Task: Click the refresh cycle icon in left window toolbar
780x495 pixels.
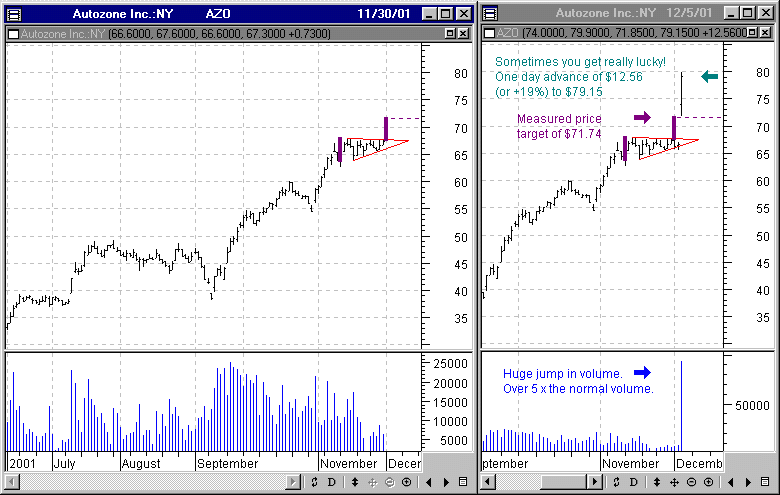Action: tap(314, 482)
